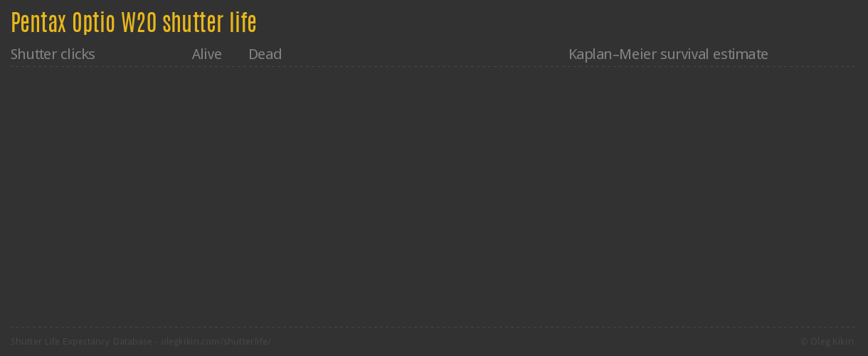
Task: Select the "Kaplan–Meier survival estimate" heading
Action: (x=668, y=54)
